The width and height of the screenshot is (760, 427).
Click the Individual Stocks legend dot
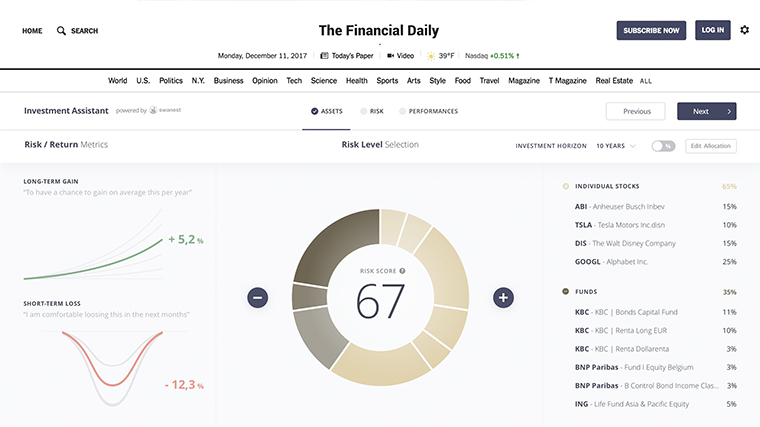(566, 186)
